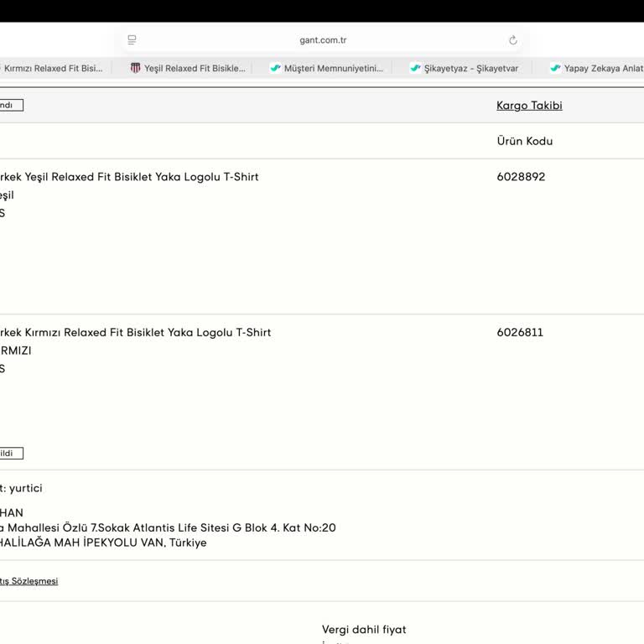Click the status badge above the product list
This screenshot has height=644, width=644.
(12, 105)
